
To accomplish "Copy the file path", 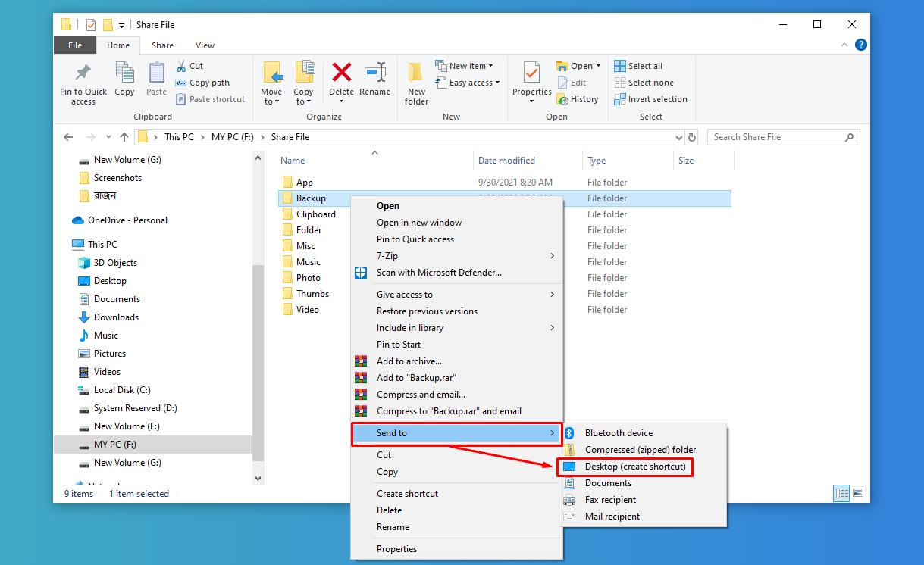I will click(x=203, y=83).
